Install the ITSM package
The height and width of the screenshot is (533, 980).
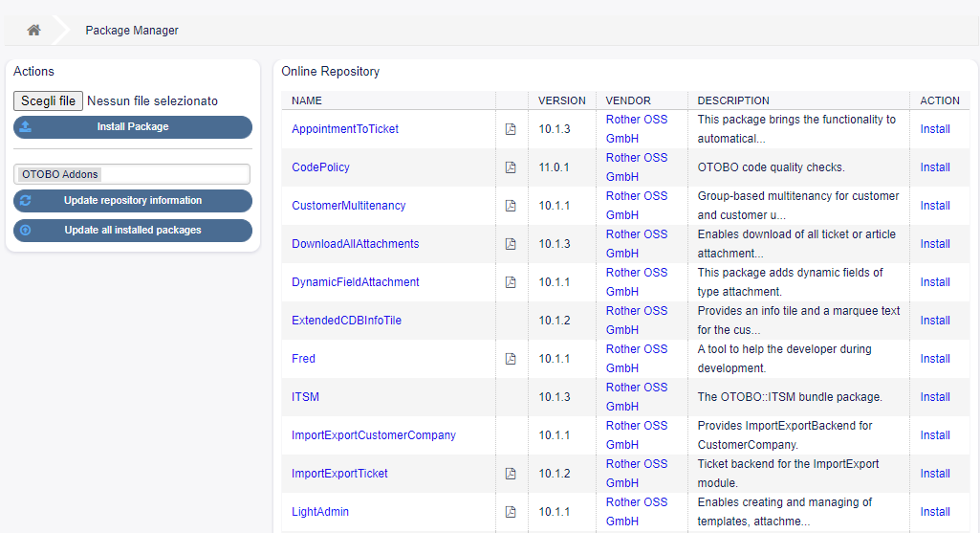click(x=935, y=396)
